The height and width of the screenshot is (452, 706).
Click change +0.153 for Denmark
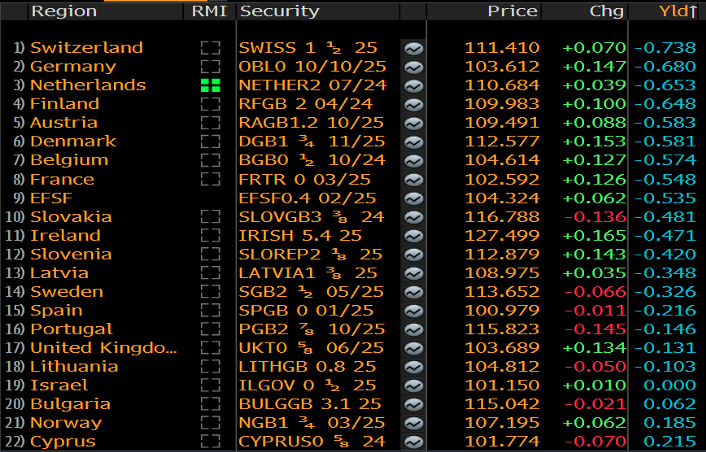coord(594,141)
